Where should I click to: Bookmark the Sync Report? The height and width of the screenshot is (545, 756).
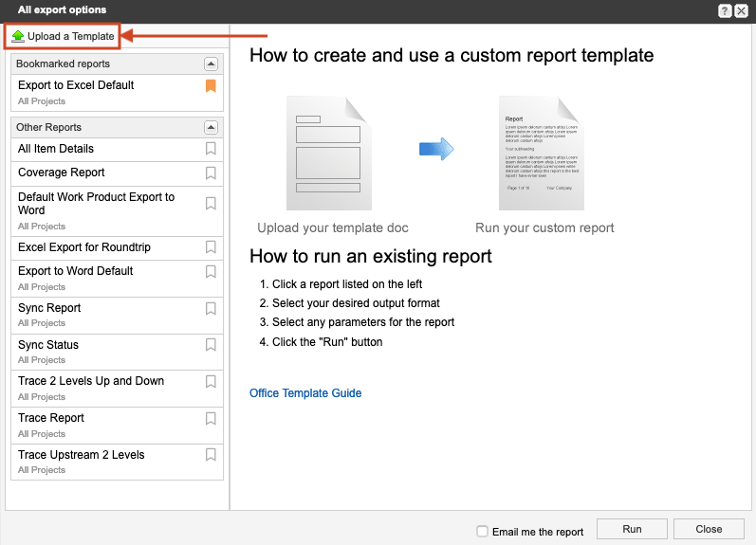click(x=211, y=308)
